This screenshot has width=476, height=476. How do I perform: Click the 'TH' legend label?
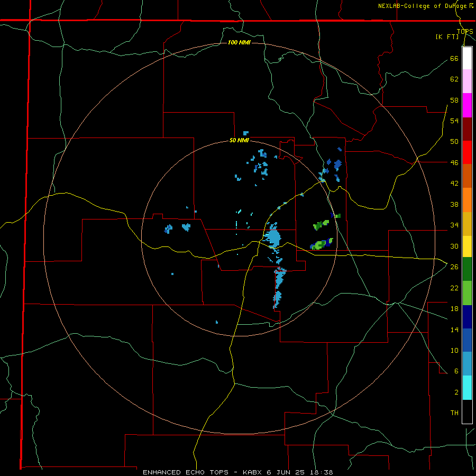pyautogui.click(x=454, y=413)
